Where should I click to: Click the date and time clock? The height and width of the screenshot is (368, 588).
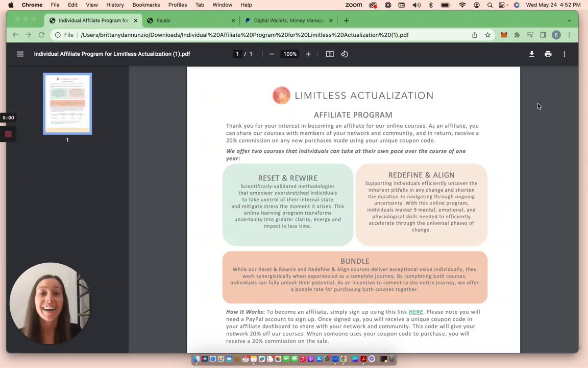click(553, 5)
